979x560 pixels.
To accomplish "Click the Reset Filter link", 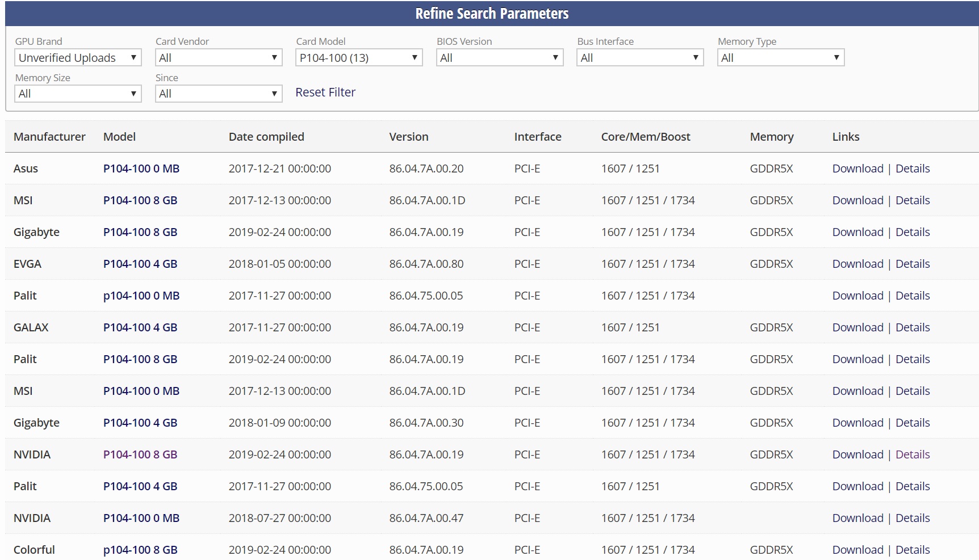I will click(x=325, y=92).
